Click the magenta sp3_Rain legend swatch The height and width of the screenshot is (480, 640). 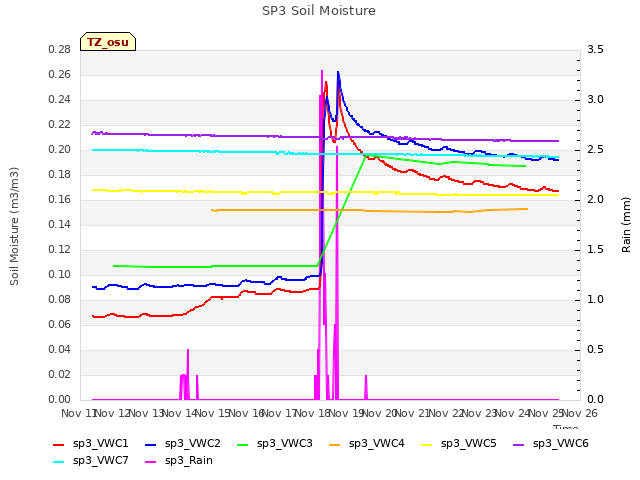point(151,462)
